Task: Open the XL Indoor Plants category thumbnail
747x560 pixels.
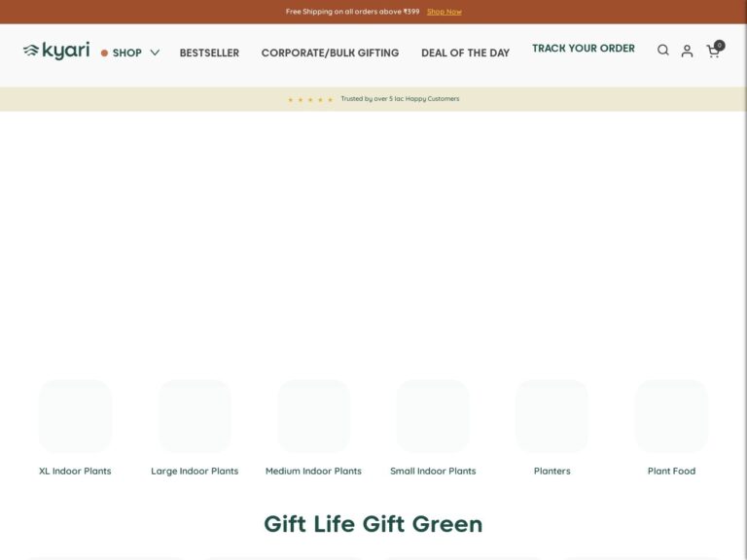Action: point(75,416)
